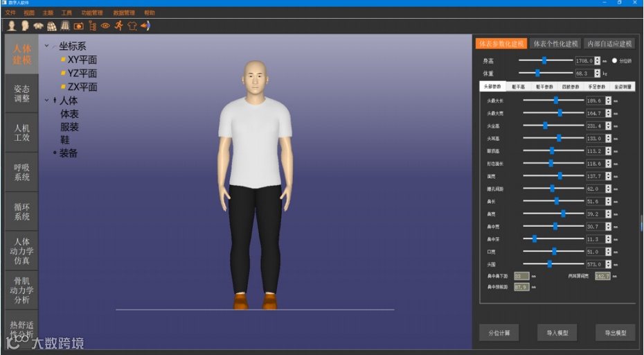Select the 坐姿测量 parameter tab
This screenshot has height=355, width=644.
point(623,87)
